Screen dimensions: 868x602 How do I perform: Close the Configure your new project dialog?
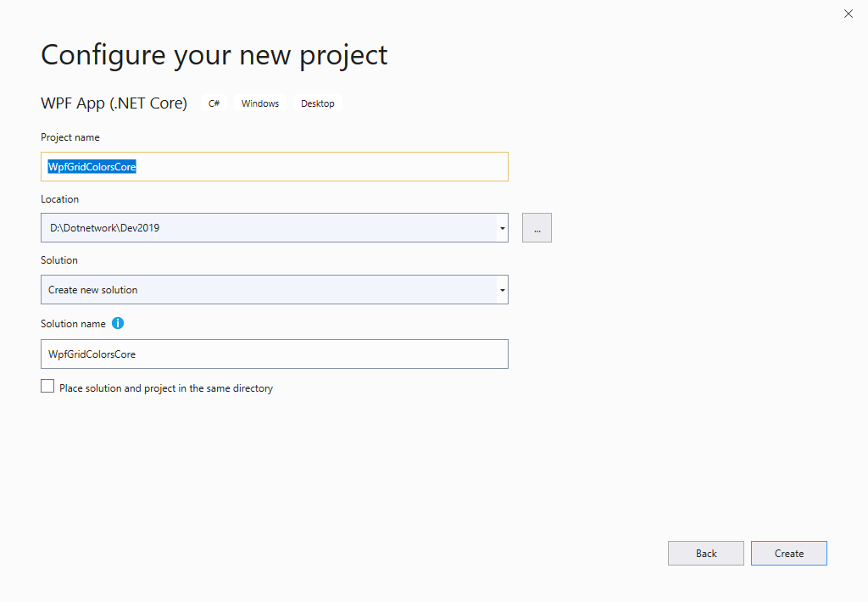point(848,14)
